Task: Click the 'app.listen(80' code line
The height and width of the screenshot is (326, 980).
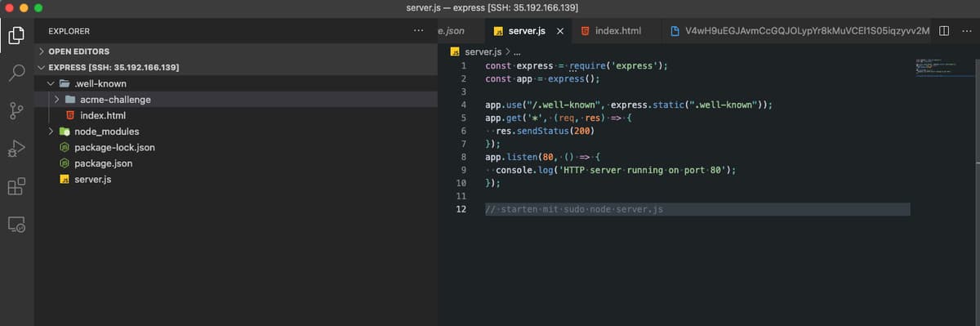Action: pyautogui.click(x=543, y=157)
